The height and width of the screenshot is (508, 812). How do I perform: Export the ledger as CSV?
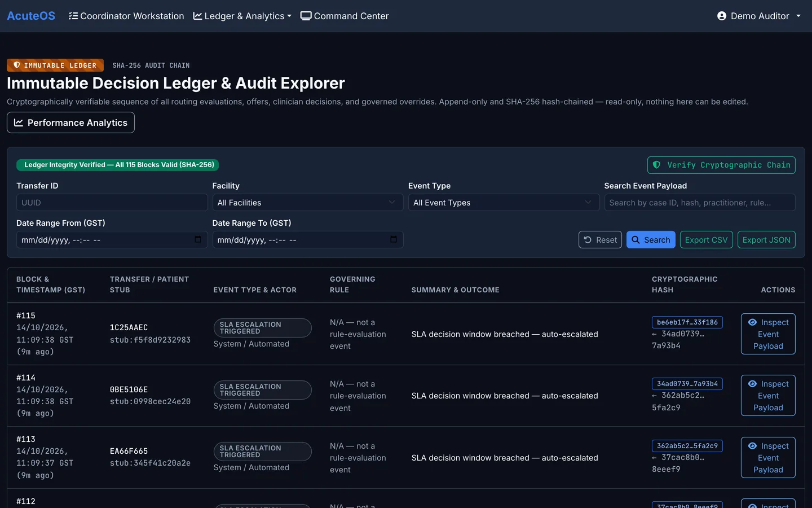point(706,240)
